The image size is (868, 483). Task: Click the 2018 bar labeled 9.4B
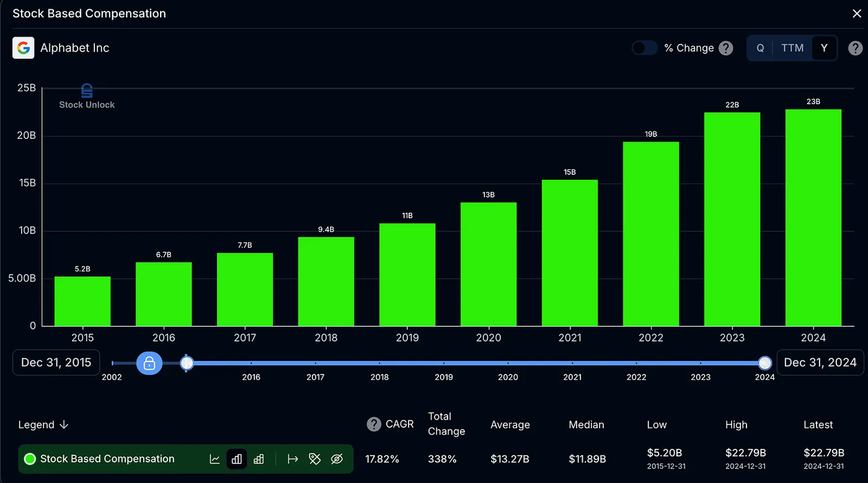326,281
